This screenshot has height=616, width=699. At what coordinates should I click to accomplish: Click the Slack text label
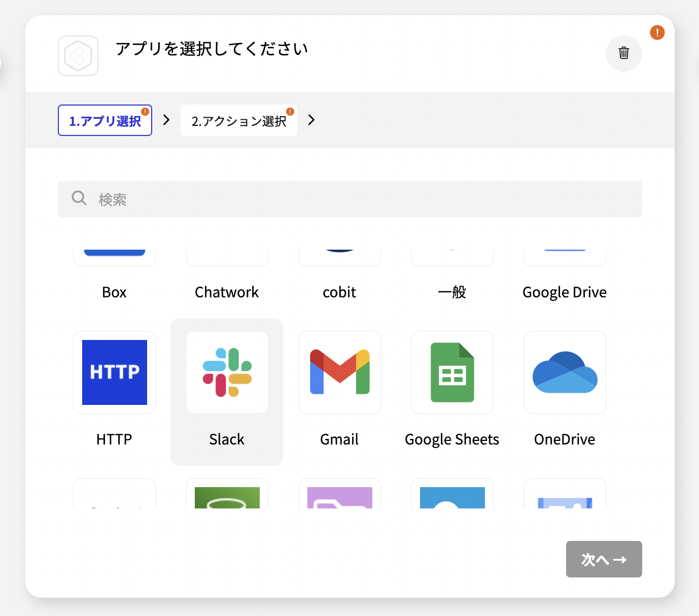coord(227,439)
